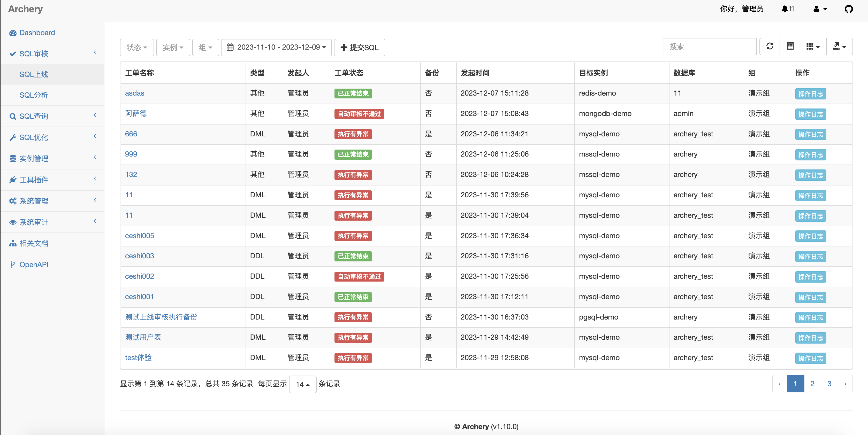This screenshot has width=868, height=435.
Task: Click 操作日志 button for test体验 row
Action: (x=810, y=358)
